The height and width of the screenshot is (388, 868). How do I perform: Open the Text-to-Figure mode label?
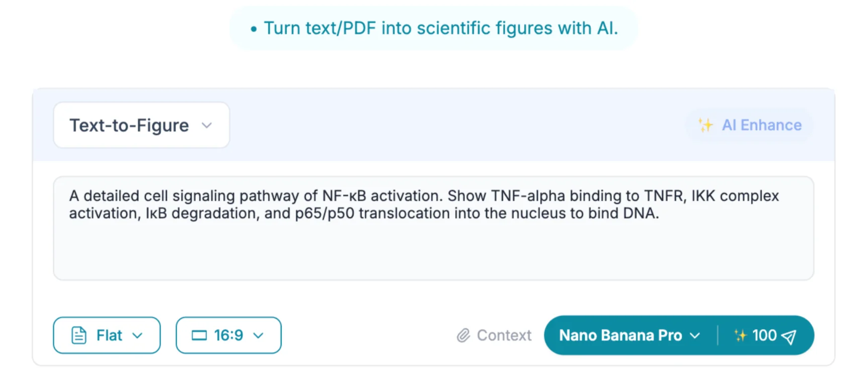coord(129,125)
